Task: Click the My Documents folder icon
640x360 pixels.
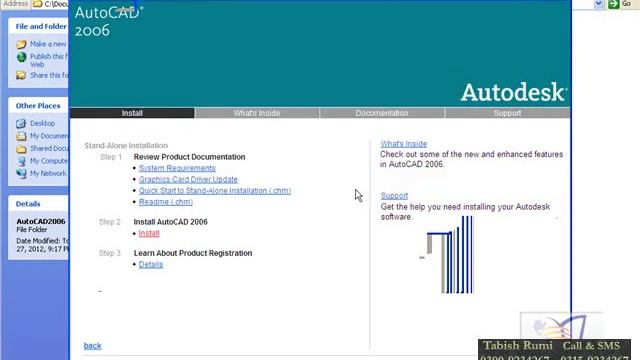Action: point(21,136)
